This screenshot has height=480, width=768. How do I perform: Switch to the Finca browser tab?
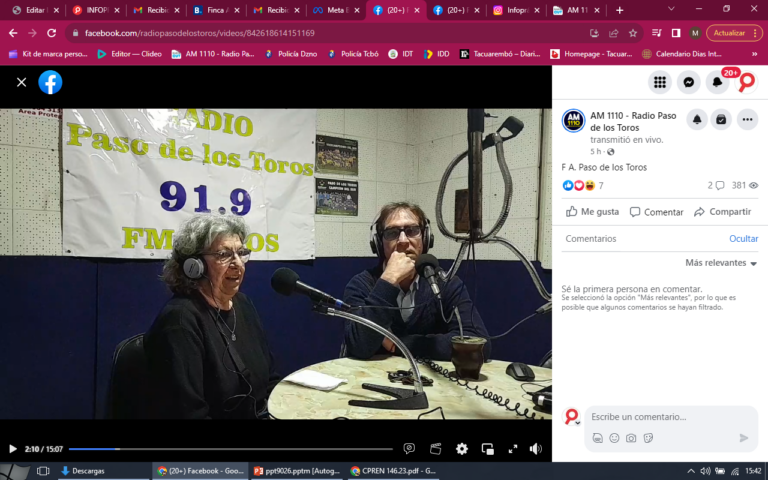[x=216, y=10]
